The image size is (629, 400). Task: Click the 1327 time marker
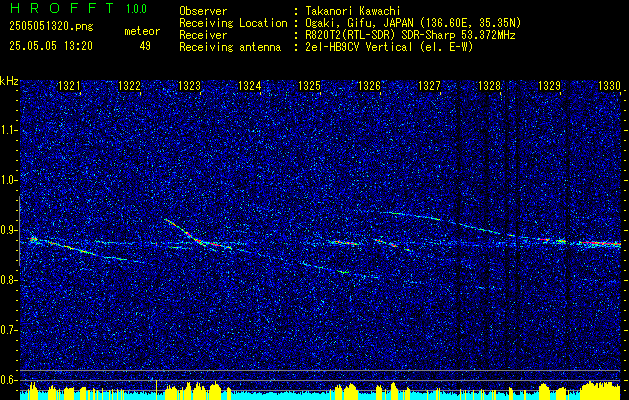(x=429, y=86)
